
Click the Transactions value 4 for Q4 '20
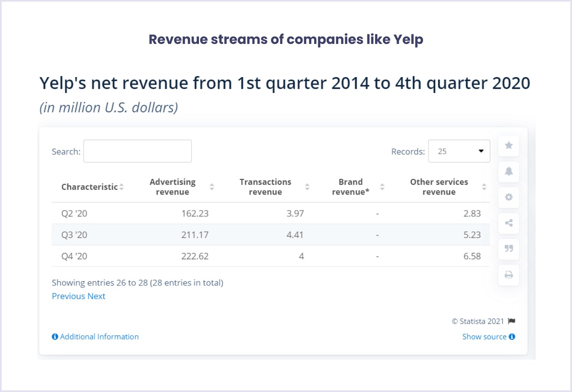pos(301,256)
